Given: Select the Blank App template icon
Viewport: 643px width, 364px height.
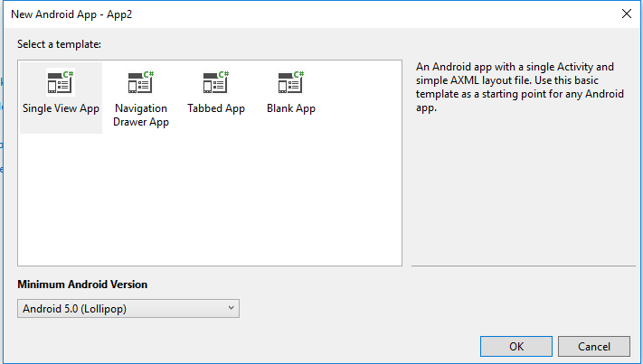Looking at the screenshot, I should coord(290,82).
